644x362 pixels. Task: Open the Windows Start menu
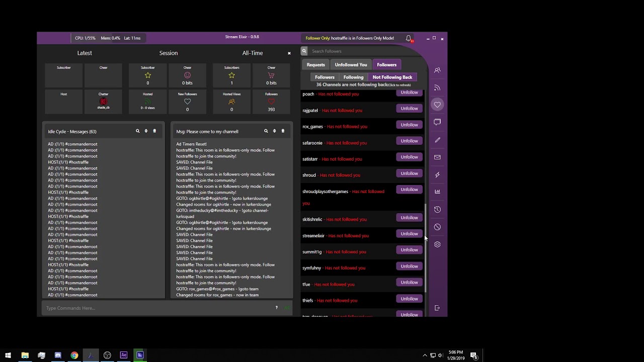pos(8,355)
